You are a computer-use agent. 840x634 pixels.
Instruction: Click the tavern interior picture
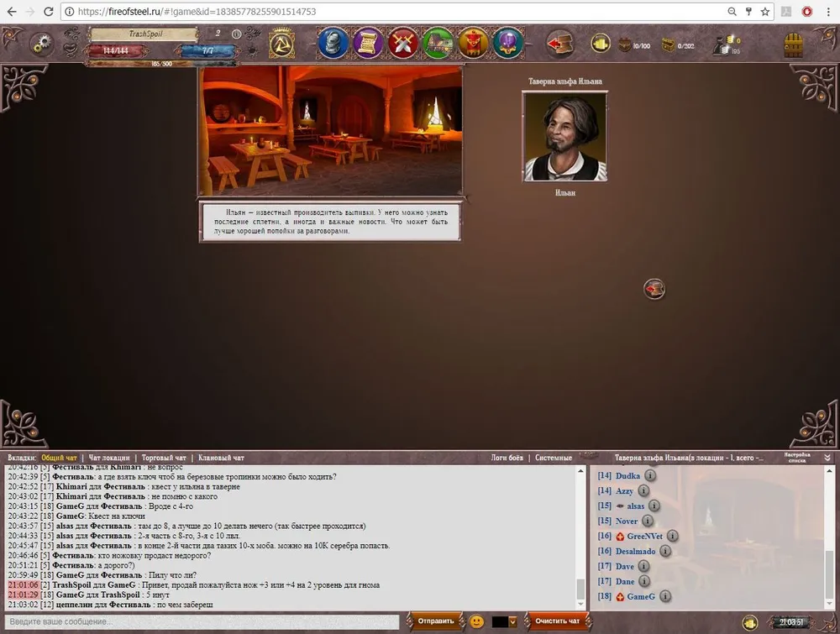tap(330, 131)
